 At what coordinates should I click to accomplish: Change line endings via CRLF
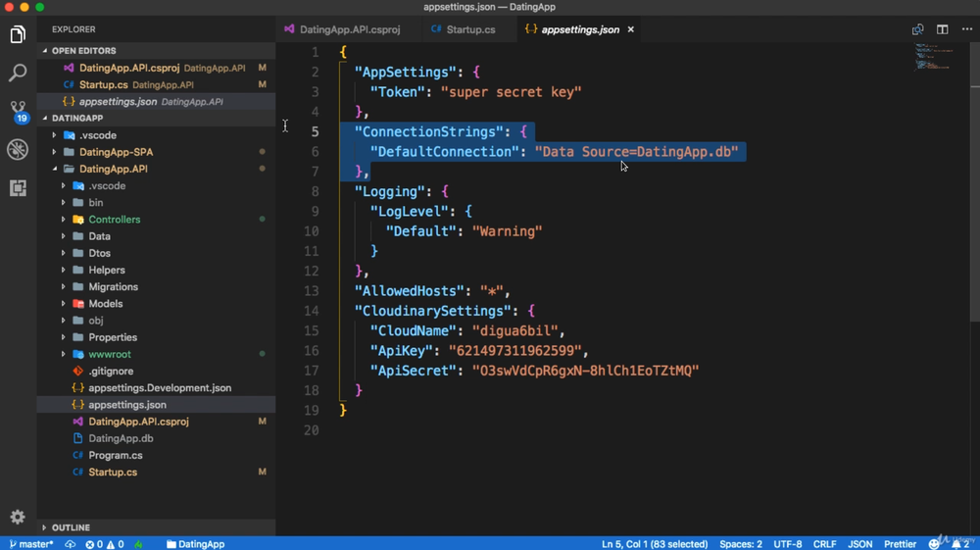coord(824,544)
